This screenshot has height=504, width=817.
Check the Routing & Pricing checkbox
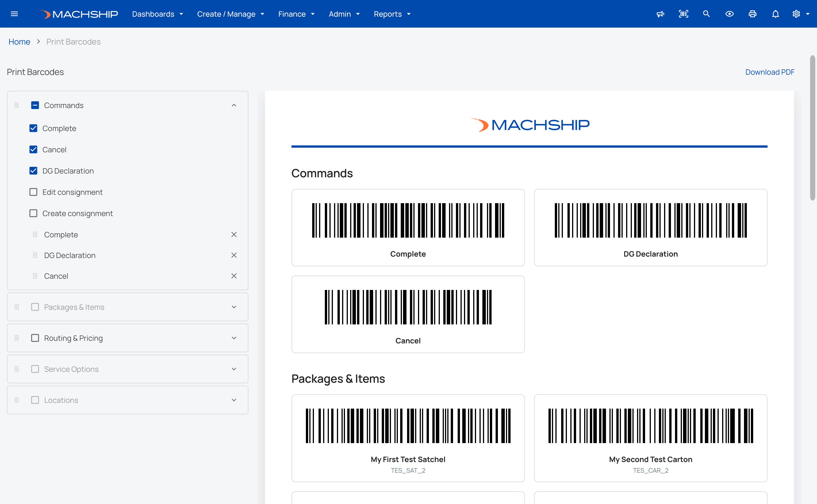pos(35,338)
